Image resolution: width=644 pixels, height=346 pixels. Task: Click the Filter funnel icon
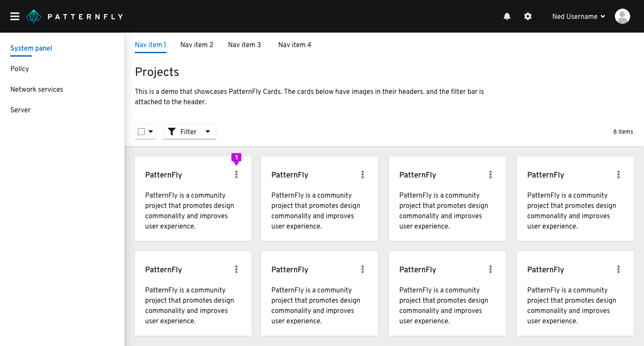pyautogui.click(x=172, y=132)
